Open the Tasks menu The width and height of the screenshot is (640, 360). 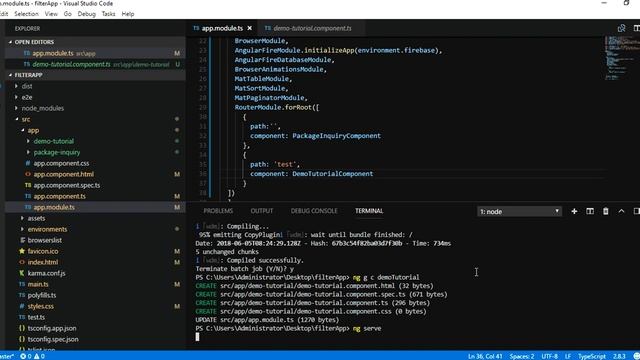tap(108, 14)
